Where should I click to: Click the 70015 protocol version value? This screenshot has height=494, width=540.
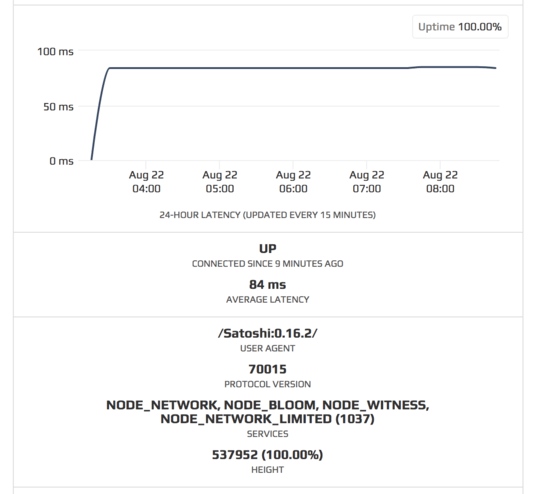(268, 369)
